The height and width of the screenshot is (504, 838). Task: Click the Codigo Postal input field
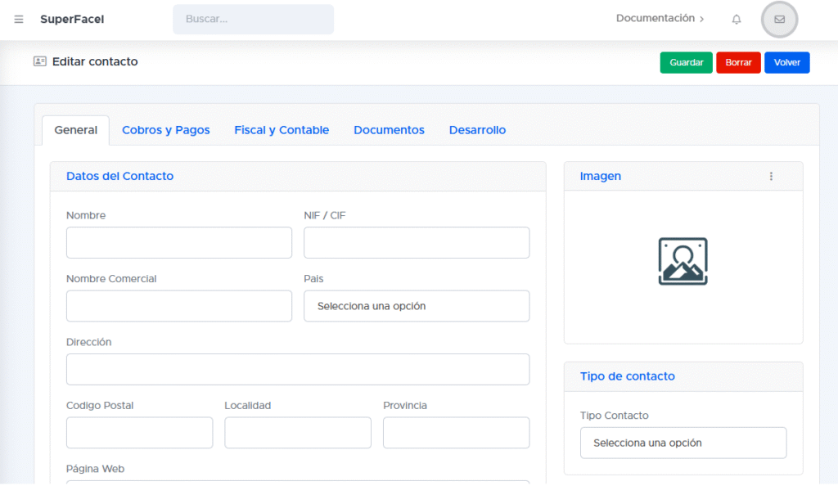(139, 432)
